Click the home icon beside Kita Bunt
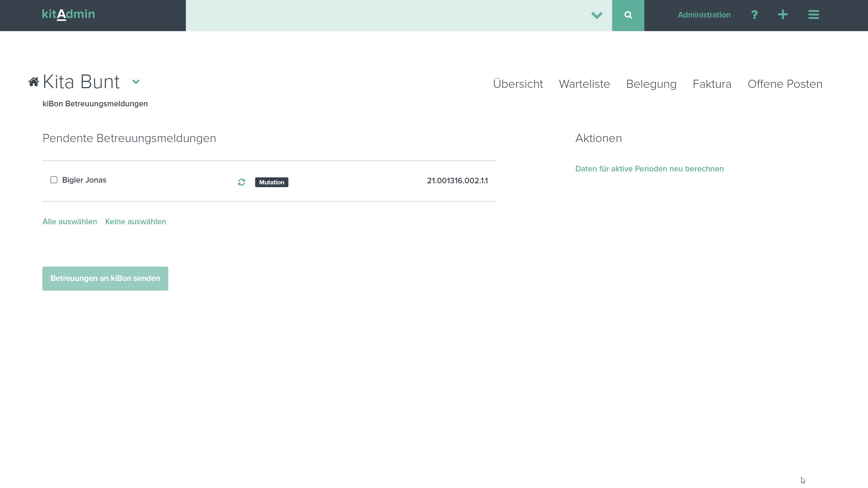Screen dimensions: 868x488 [x=34, y=82]
